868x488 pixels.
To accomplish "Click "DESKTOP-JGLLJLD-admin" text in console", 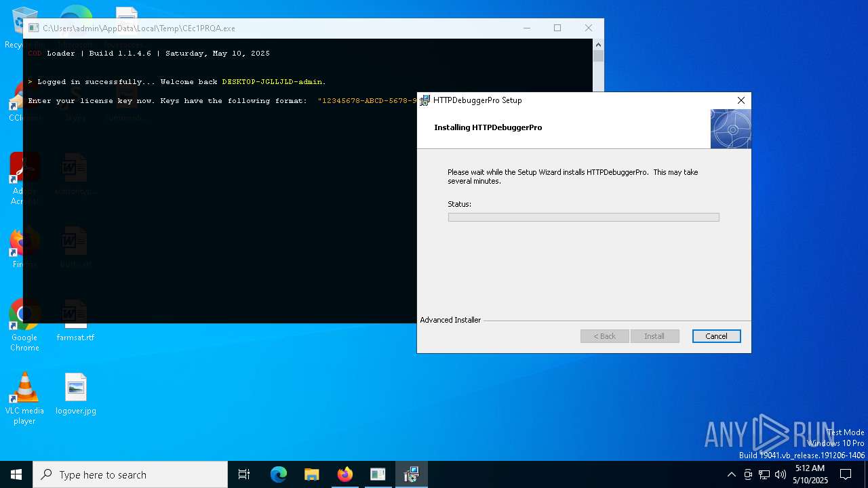I will 272,82.
